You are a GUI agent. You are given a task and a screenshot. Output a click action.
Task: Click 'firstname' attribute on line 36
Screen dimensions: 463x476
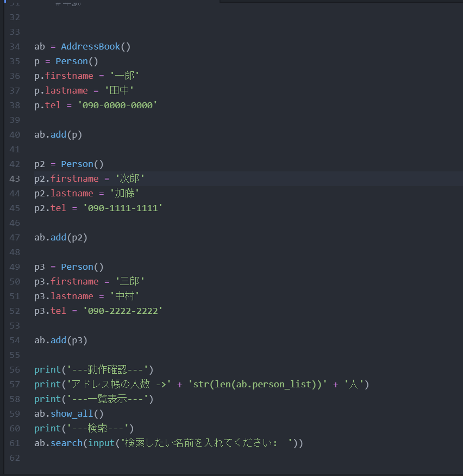(69, 76)
